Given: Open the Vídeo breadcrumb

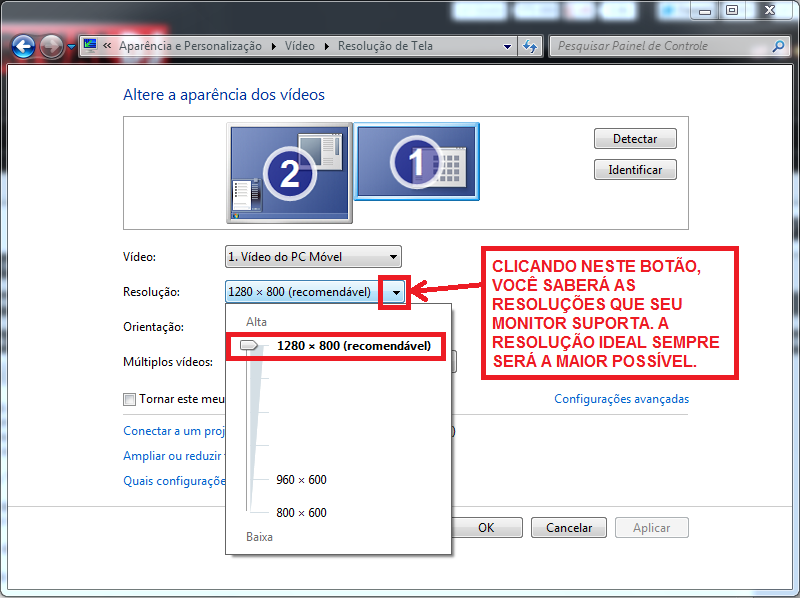Looking at the screenshot, I should pos(299,46).
